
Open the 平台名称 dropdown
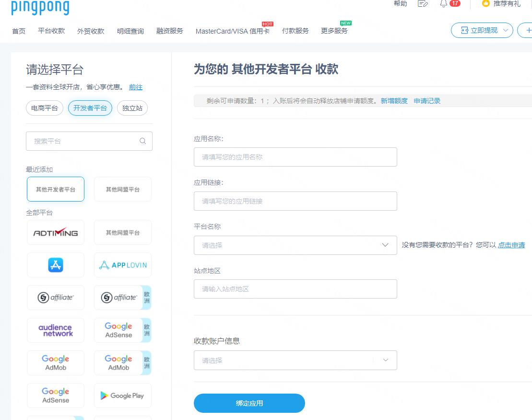(x=296, y=245)
